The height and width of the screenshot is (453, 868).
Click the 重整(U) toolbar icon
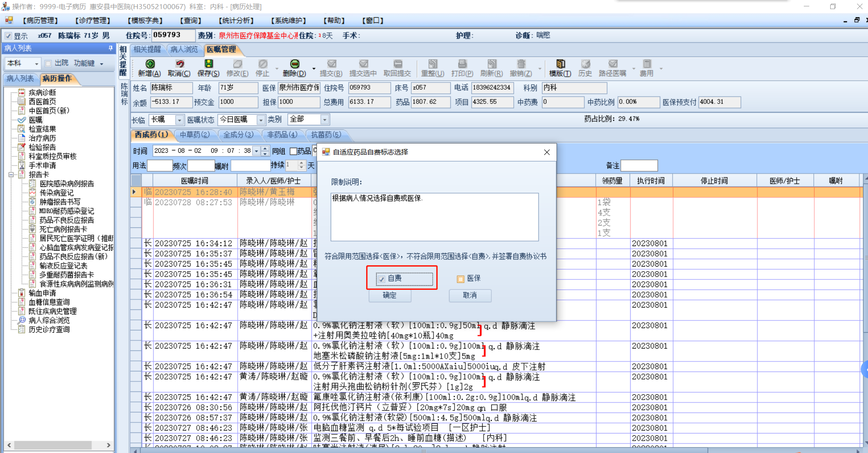tap(433, 64)
